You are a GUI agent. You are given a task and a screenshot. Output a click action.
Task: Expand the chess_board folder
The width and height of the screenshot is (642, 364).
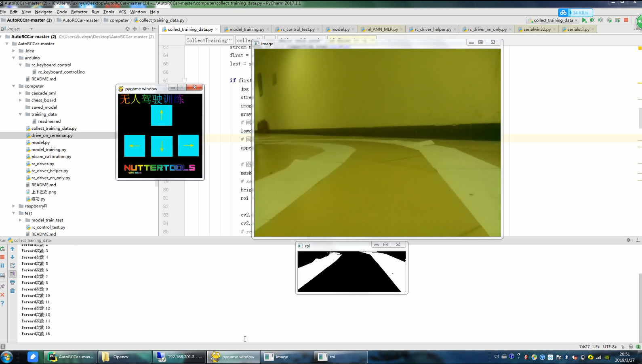pyautogui.click(x=21, y=100)
